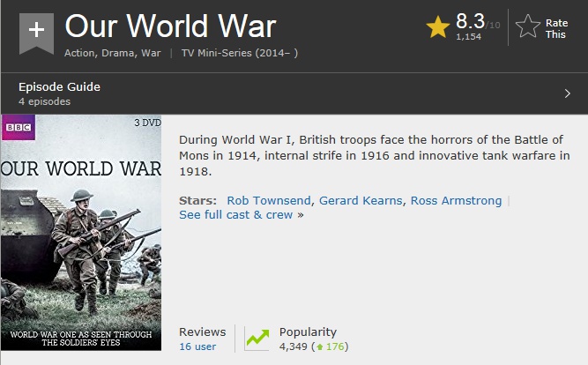Click the green popularity trend arrow icon

point(257,338)
